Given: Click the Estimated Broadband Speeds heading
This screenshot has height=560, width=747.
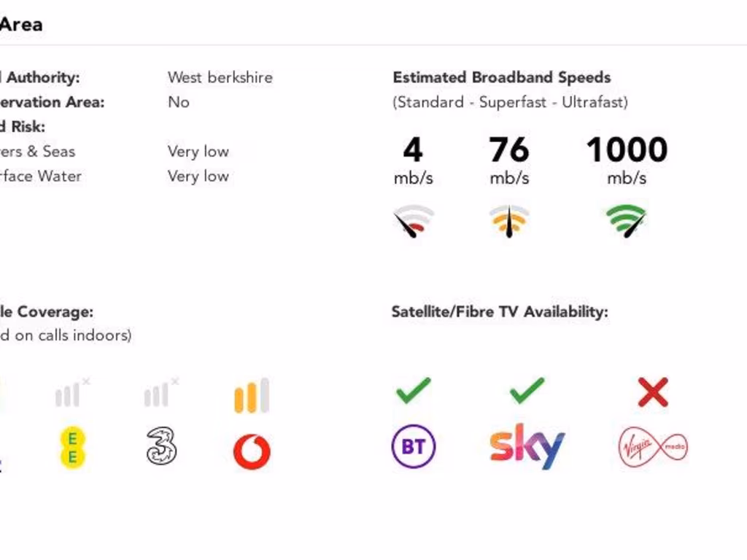Looking at the screenshot, I should [x=502, y=77].
